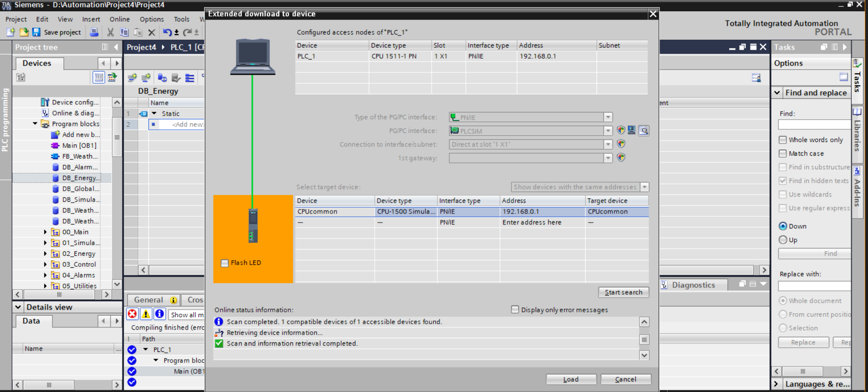Check Display only error messages
This screenshot has width=868, height=392.
515,310
